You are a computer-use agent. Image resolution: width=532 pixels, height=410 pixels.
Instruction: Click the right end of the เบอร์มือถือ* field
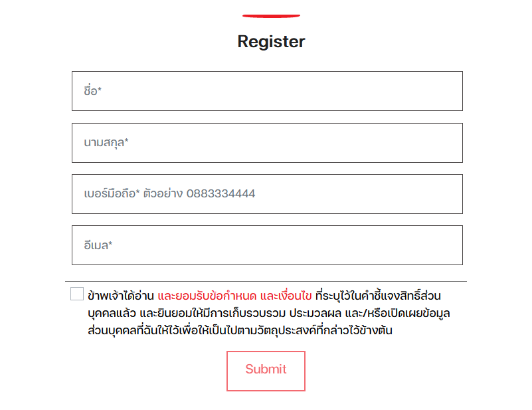pyautogui.click(x=445, y=194)
